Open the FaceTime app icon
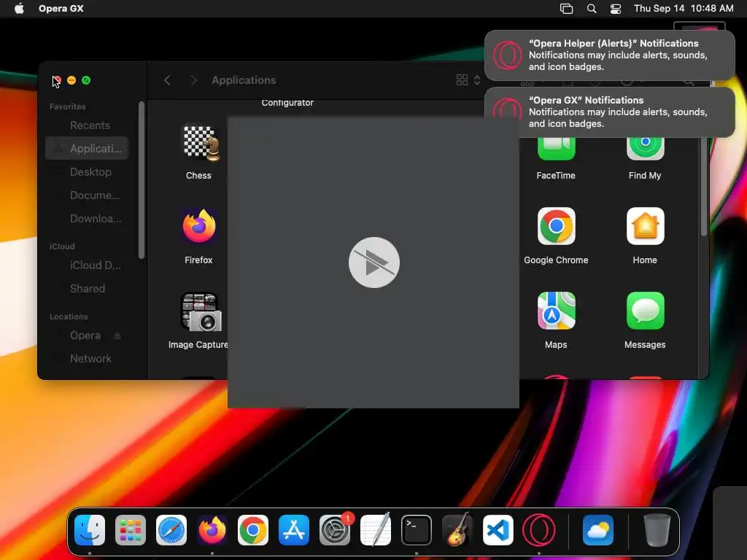Image resolution: width=747 pixels, height=560 pixels. pos(556,149)
